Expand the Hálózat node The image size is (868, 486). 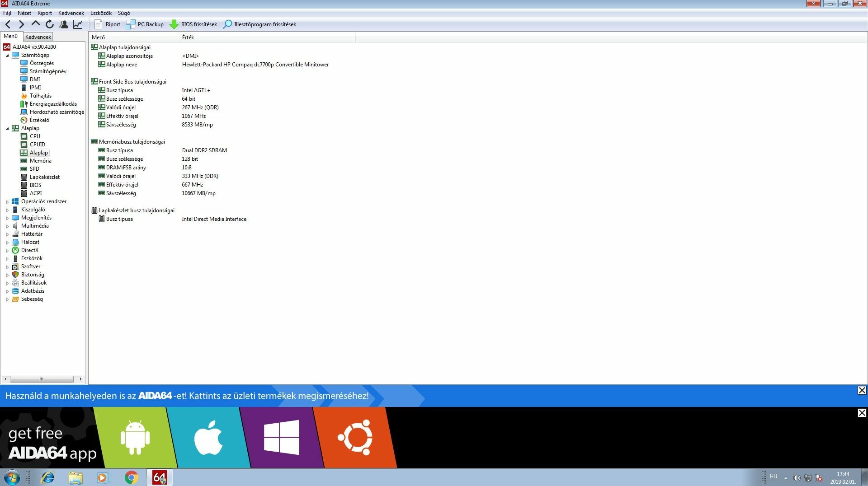tap(7, 243)
